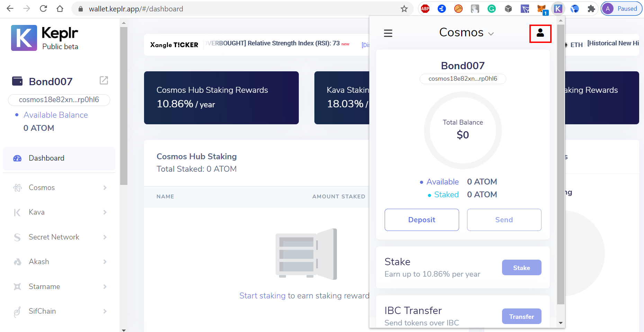Open the Keplr popup hamburger menu
The width and height of the screenshot is (644, 332).
coord(388,33)
